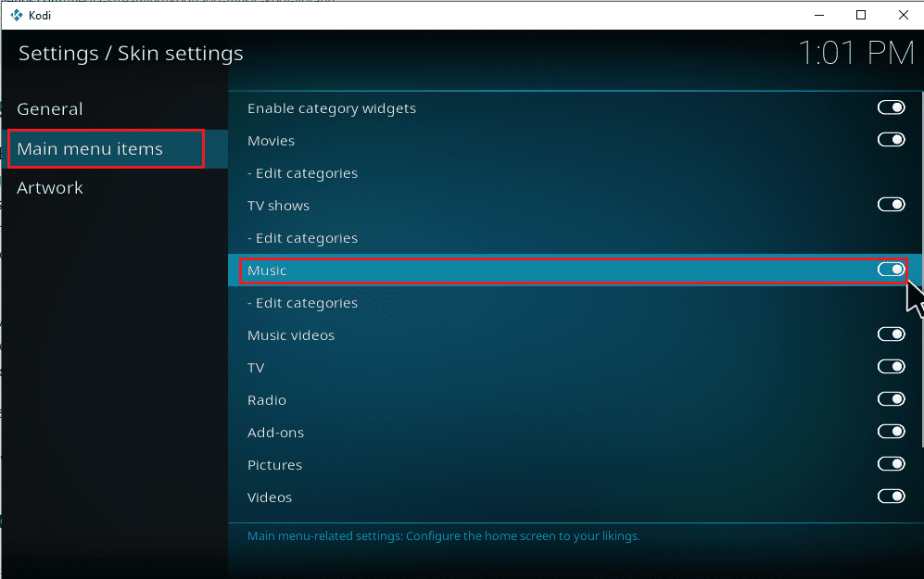The height and width of the screenshot is (579, 924).
Task: Close the Kodi window
Action: pos(904,16)
